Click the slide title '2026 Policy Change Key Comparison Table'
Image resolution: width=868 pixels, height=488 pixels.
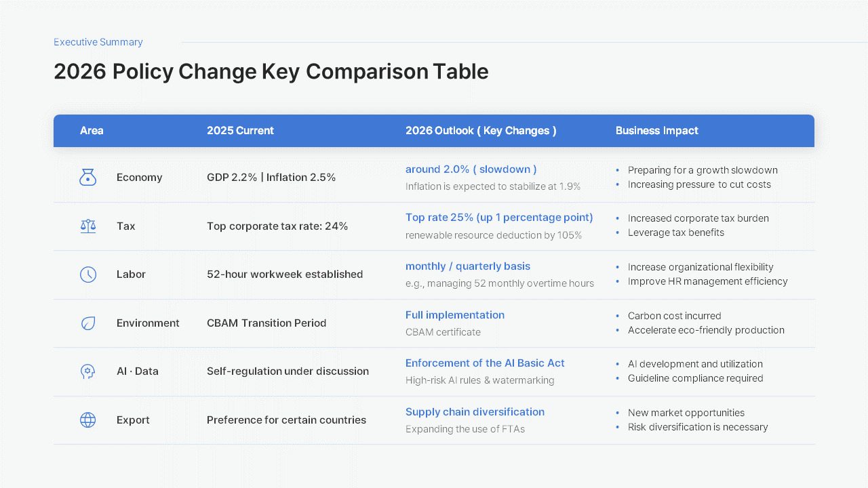pyautogui.click(x=271, y=71)
